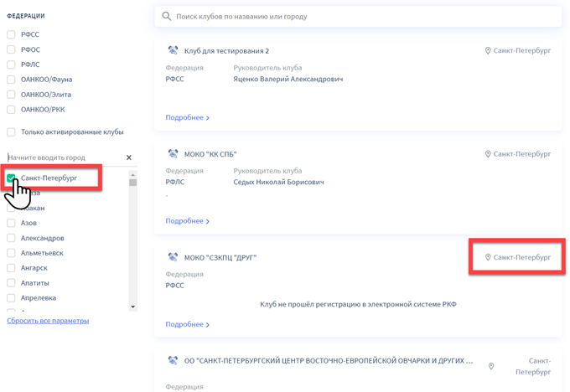The height and width of the screenshot is (392, 570).
Task: Uncheck the Санкт-Петербург city checkbox
Action: point(11,178)
